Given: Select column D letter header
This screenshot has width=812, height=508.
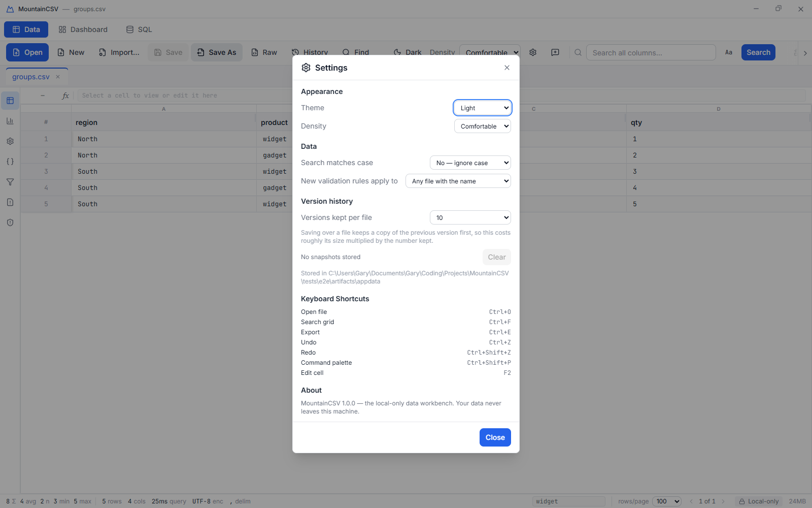Looking at the screenshot, I should pos(719,109).
